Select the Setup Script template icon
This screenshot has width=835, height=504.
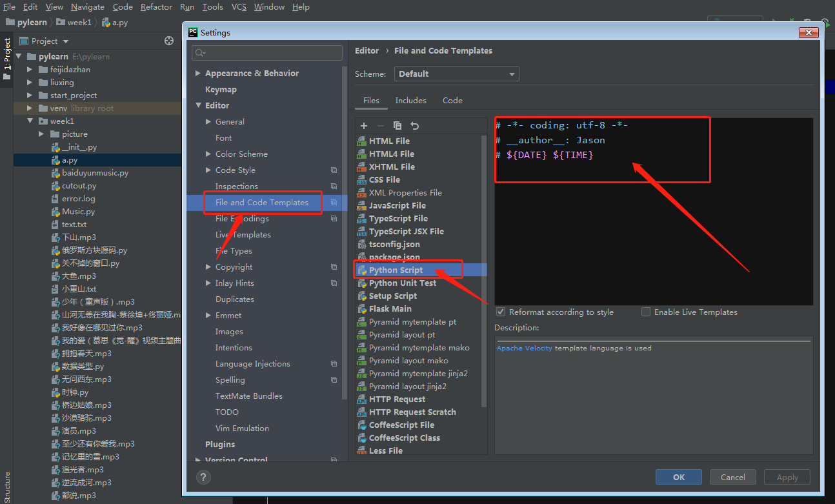pos(362,296)
